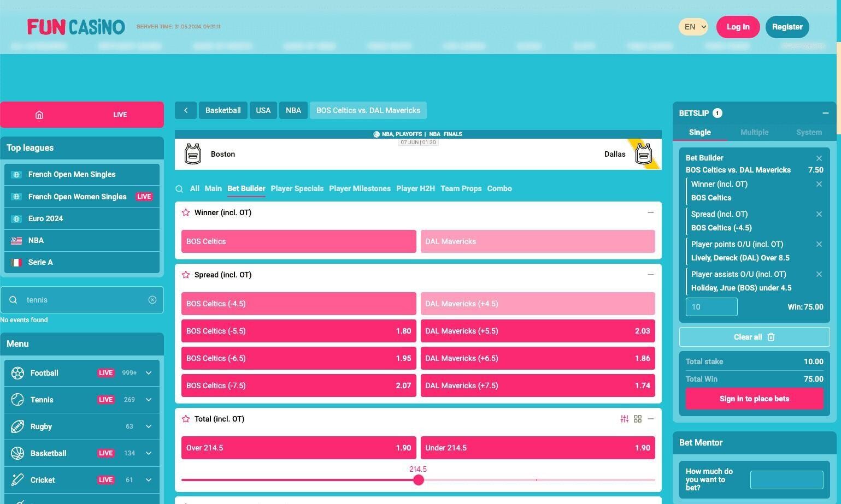The width and height of the screenshot is (841, 504).
Task: Switch to Player Specials tab
Action: (297, 188)
